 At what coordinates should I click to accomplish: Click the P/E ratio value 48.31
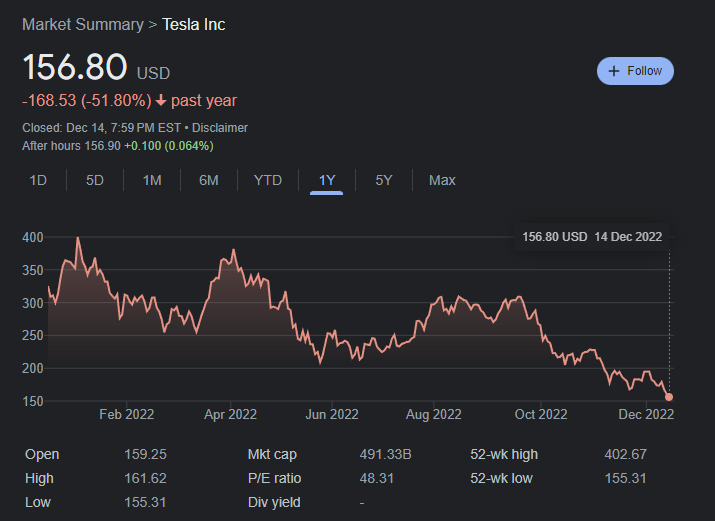[x=376, y=479]
